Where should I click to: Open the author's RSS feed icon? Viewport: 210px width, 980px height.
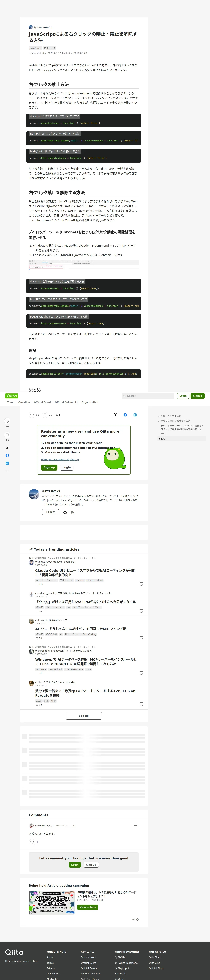[x=73, y=512]
